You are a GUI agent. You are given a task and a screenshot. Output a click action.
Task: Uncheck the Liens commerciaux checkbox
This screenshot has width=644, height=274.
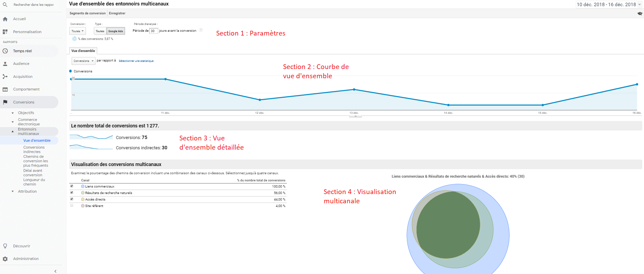72,186
